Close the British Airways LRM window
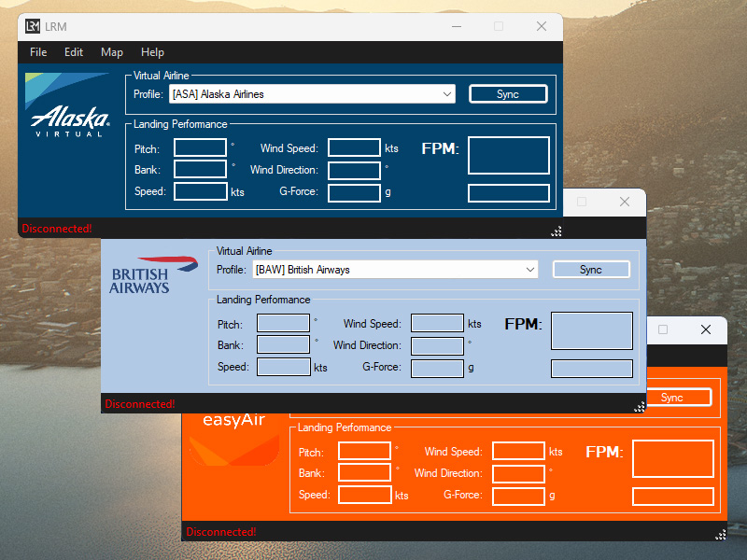The image size is (747, 560). (x=625, y=202)
